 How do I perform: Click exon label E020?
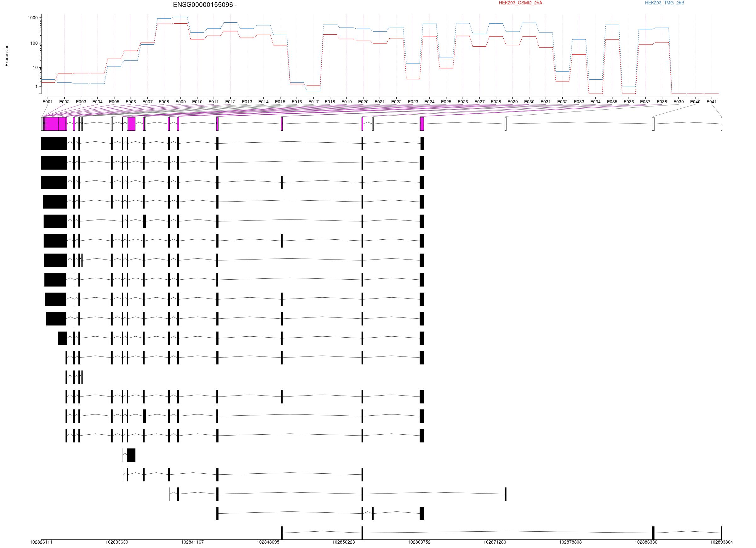[363, 102]
